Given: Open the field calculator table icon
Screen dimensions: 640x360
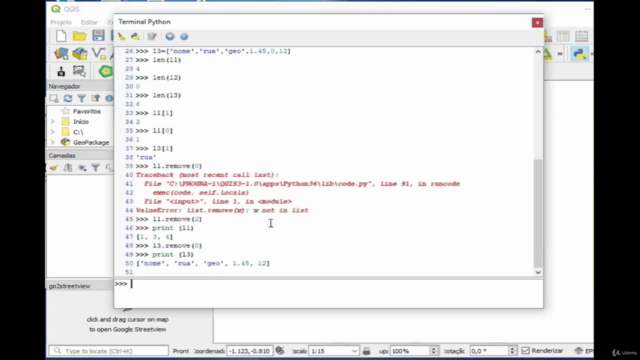Looking at the screenshot, I should tap(582, 36).
